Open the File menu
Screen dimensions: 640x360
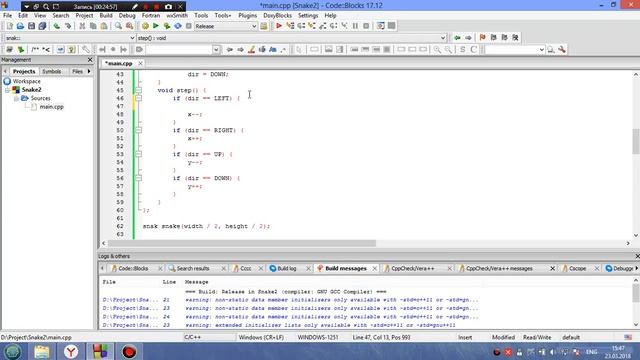click(7, 16)
